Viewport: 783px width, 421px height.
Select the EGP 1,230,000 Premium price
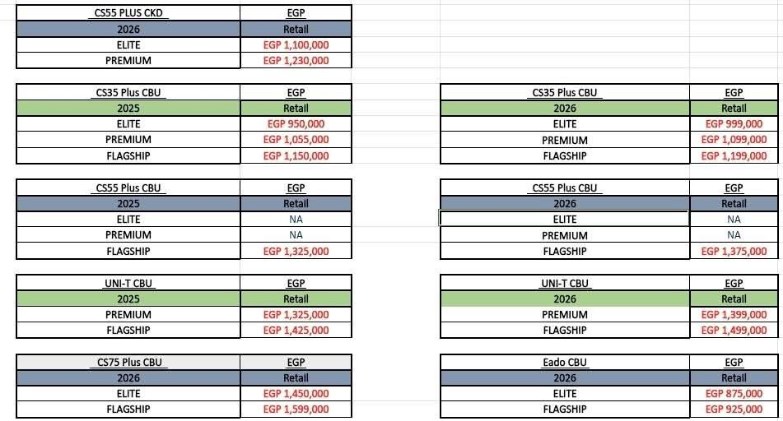click(295, 60)
